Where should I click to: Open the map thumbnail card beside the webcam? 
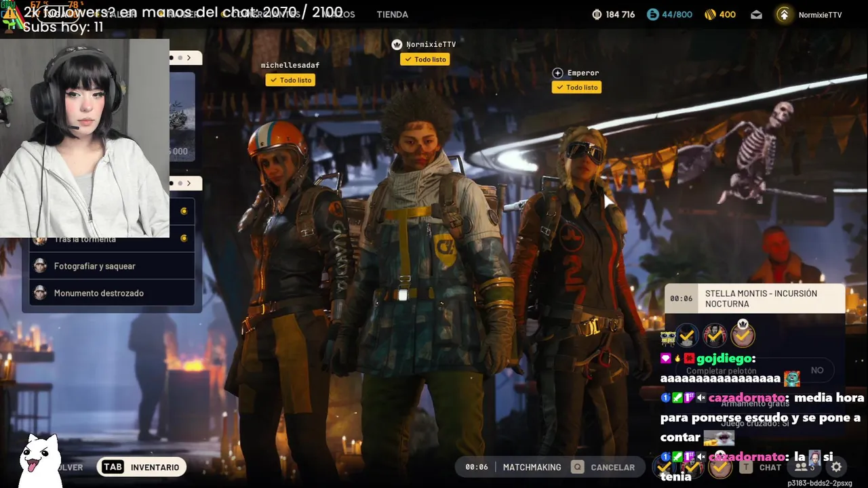point(182,117)
